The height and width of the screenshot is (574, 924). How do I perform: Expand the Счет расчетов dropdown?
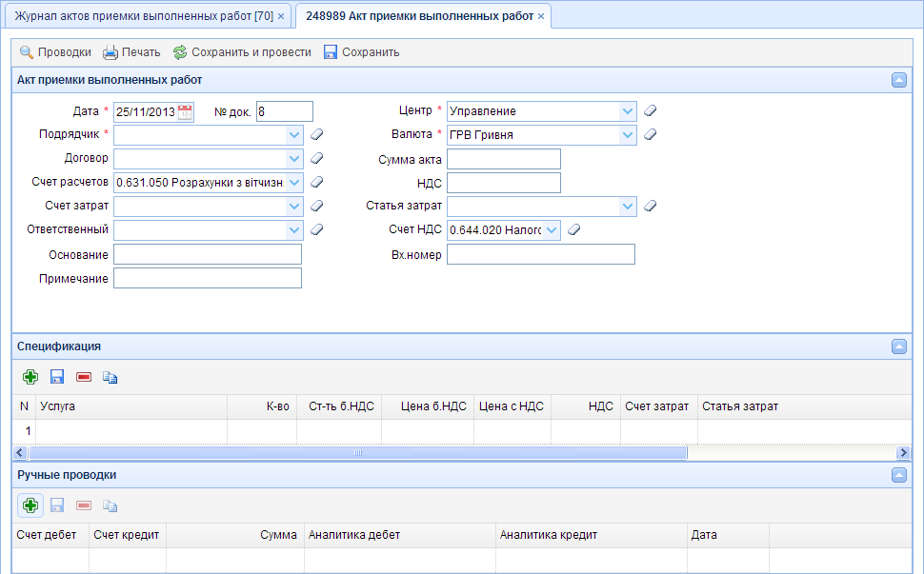[x=294, y=183]
